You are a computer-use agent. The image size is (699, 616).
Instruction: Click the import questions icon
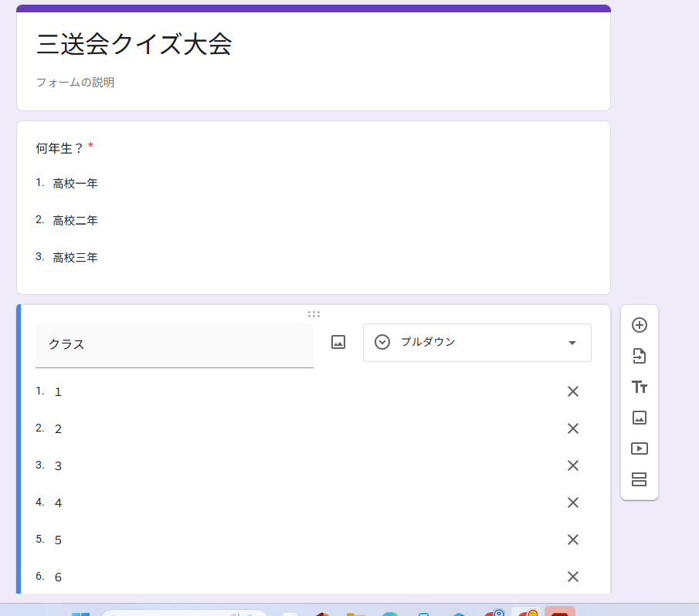[639, 356]
